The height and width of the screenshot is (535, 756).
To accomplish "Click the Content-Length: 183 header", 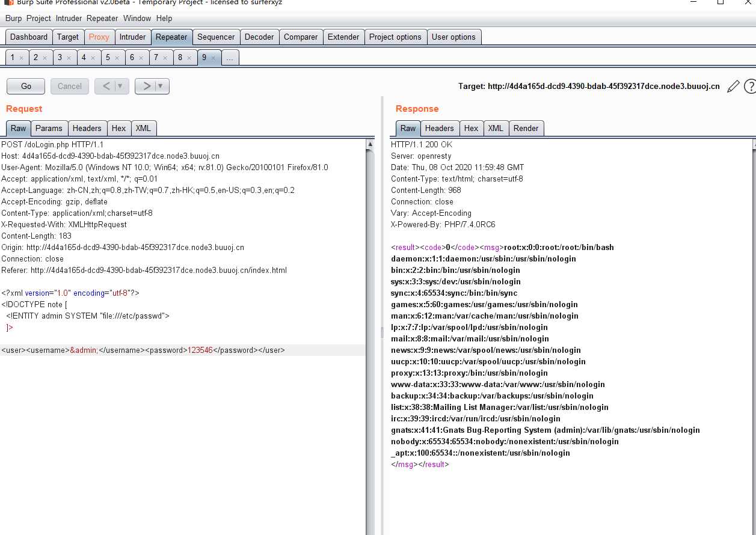I will click(x=36, y=236).
